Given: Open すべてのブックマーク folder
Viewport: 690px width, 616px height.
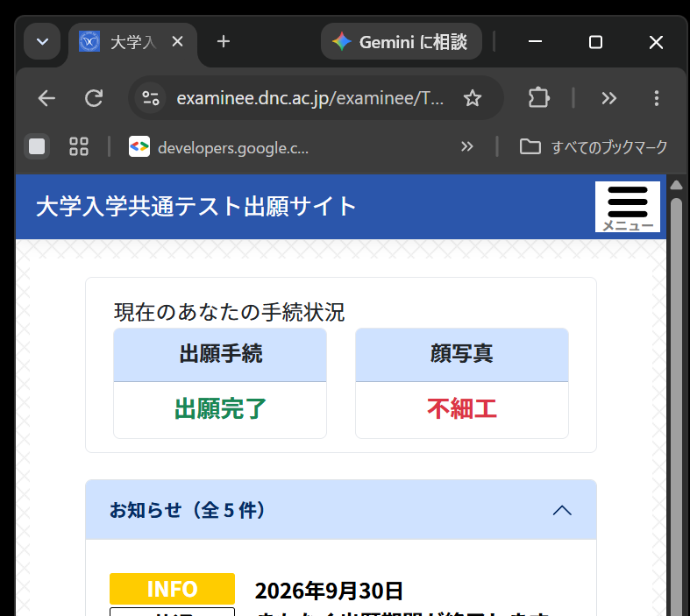Looking at the screenshot, I should tap(594, 147).
